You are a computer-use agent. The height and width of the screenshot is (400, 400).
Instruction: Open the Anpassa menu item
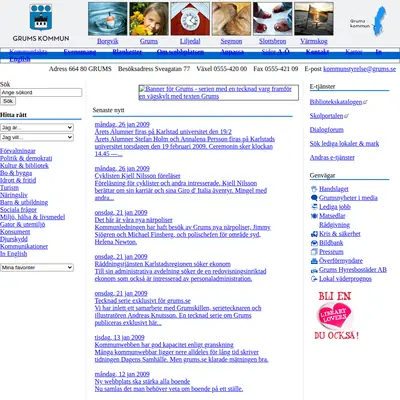click(x=232, y=52)
